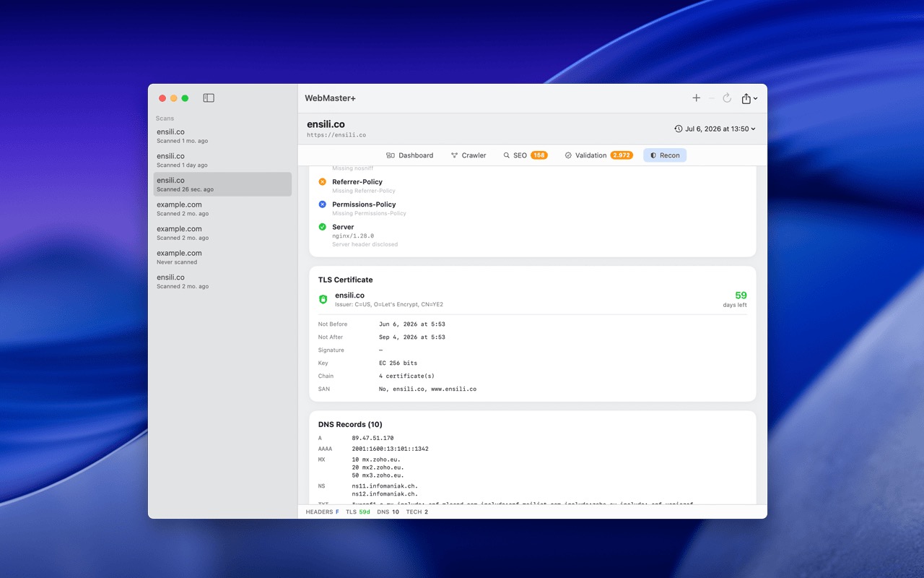The height and width of the screenshot is (578, 924).
Task: Click the EC 256 bits key value
Action: pos(398,363)
